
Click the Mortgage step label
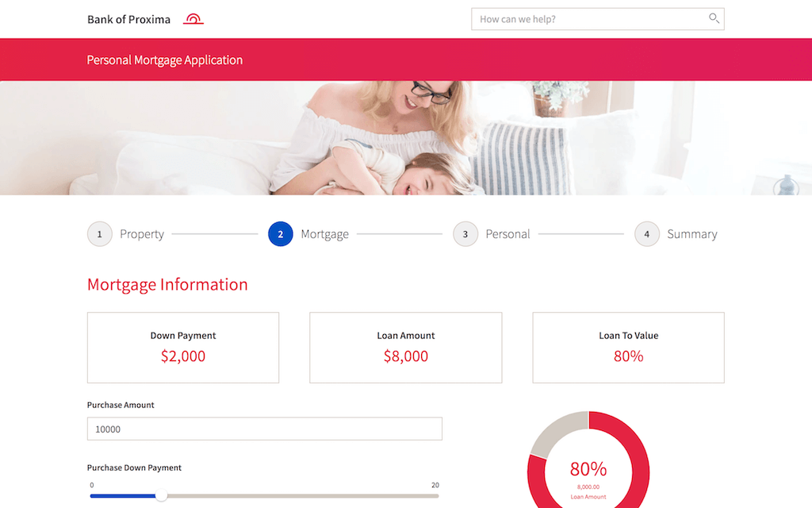pos(324,234)
